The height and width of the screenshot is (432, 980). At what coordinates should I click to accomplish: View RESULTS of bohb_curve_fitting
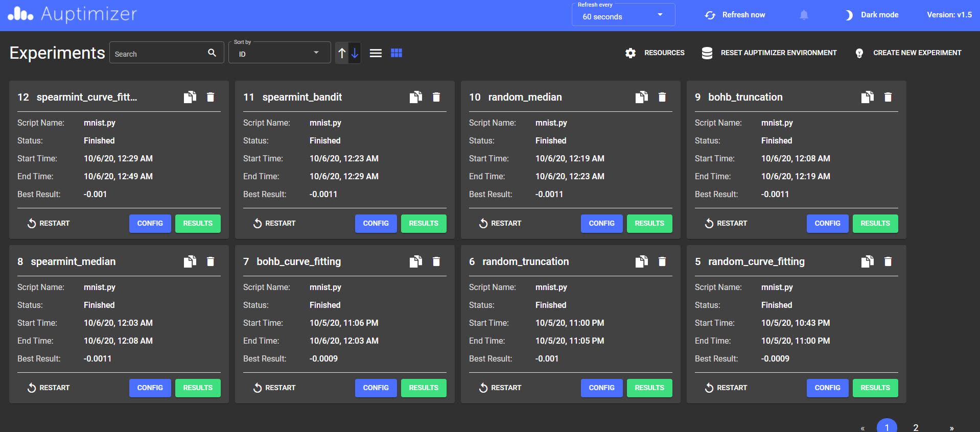coord(424,388)
